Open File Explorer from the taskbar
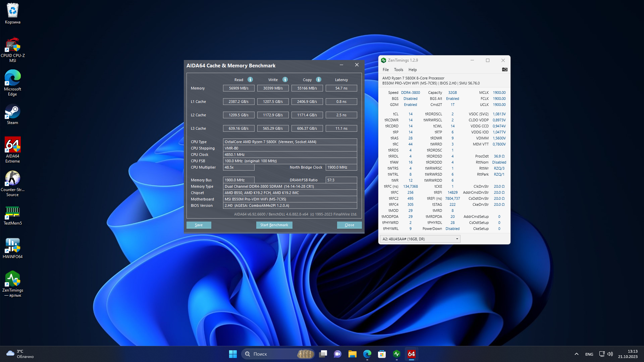 (x=352, y=354)
